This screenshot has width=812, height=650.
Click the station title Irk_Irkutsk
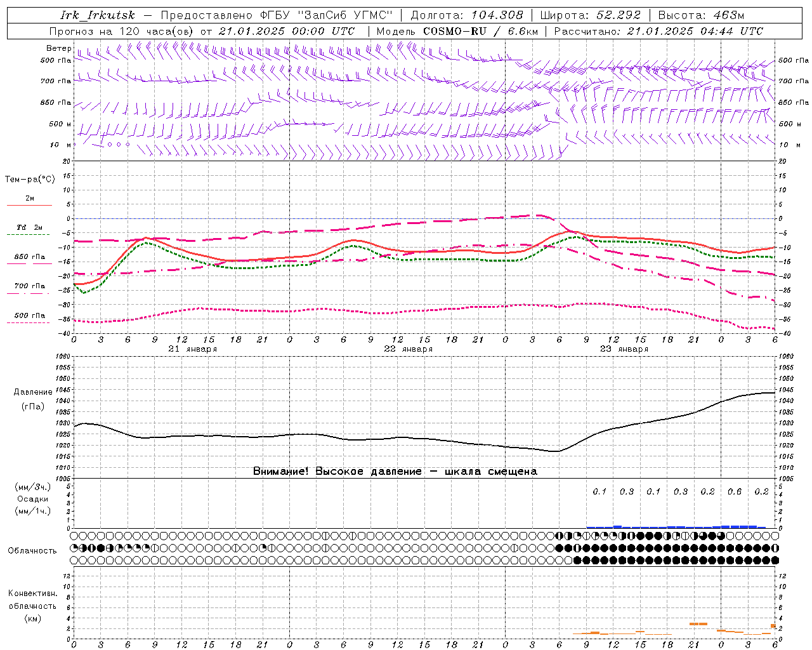click(x=97, y=15)
